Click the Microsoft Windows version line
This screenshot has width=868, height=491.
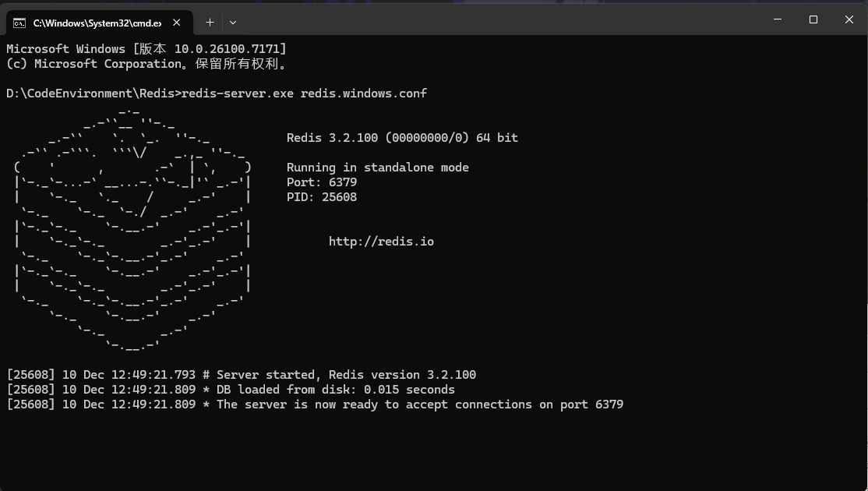click(146, 49)
